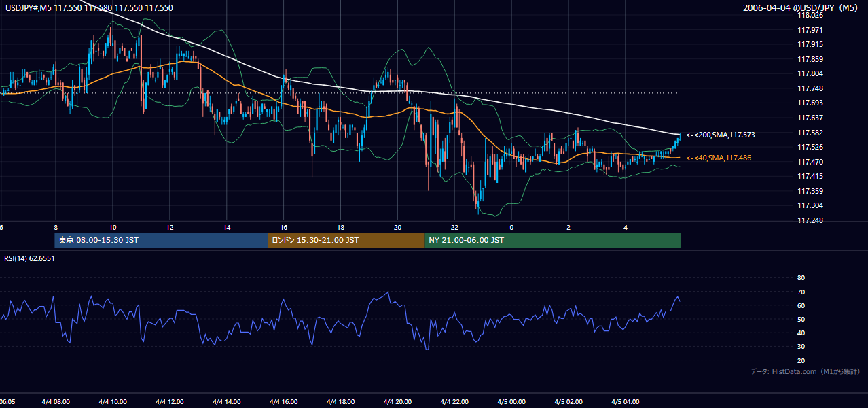868x408 pixels.
Task: Click RSI scale value 50
Action: (x=801, y=319)
